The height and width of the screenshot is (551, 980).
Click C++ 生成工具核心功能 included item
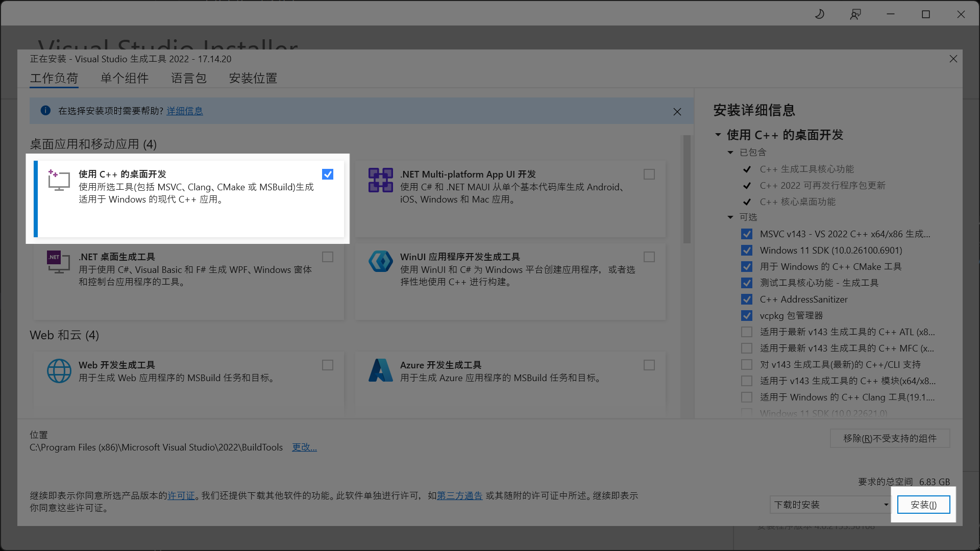807,169
